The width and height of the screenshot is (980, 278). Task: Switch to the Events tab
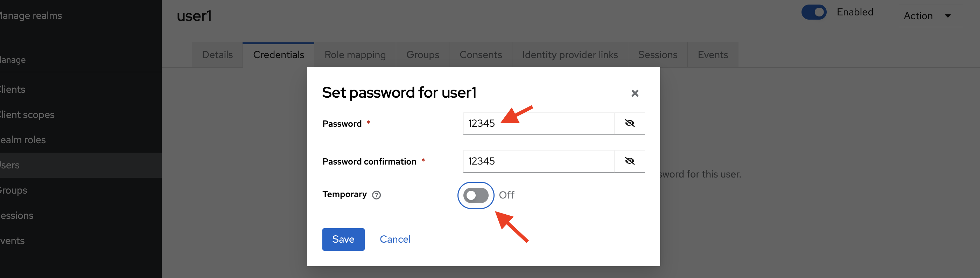coord(713,55)
